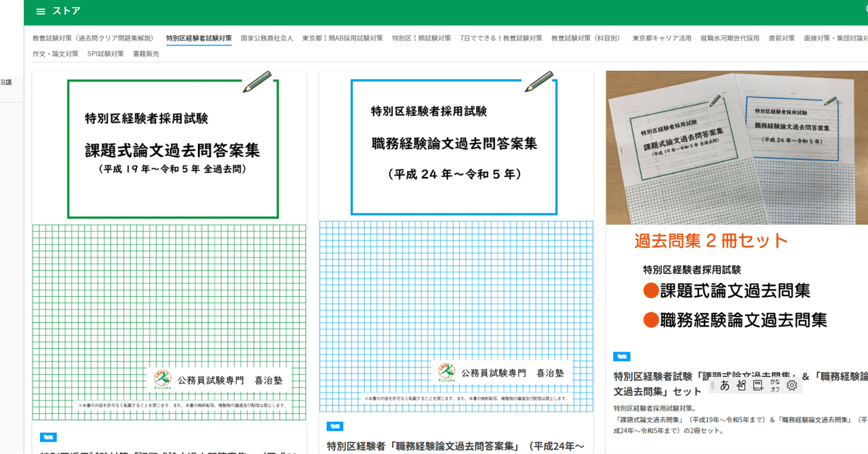The width and height of the screenshot is (868, 454).
Task: Toggle the あ IME input mode
Action: point(724,385)
